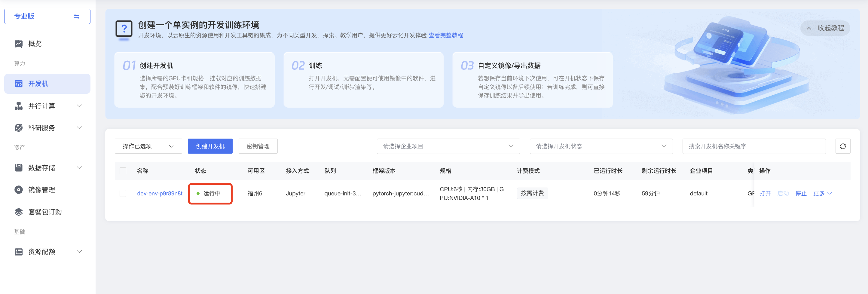Tick the checkbox for row dev-env-p9r89n8t
Viewport: 868px width, 294px height.
click(123, 193)
